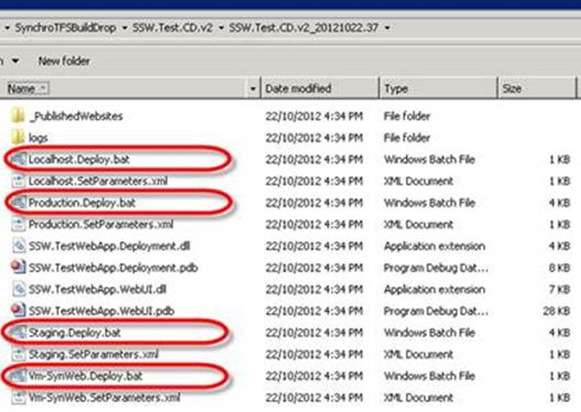Open dropdown after SSW.Test.CD.v2_20121022.37 breadcrumb
The width and height of the screenshot is (581, 412).
(x=387, y=28)
